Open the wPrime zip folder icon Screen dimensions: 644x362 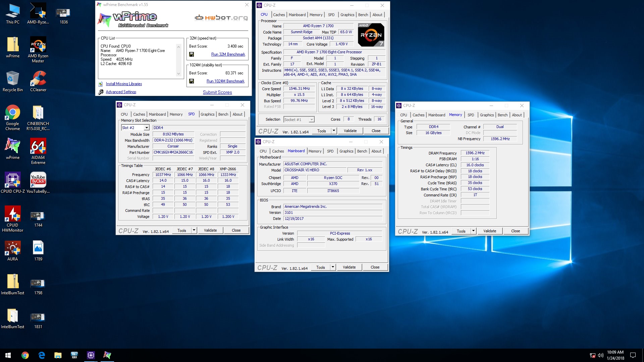tap(13, 47)
